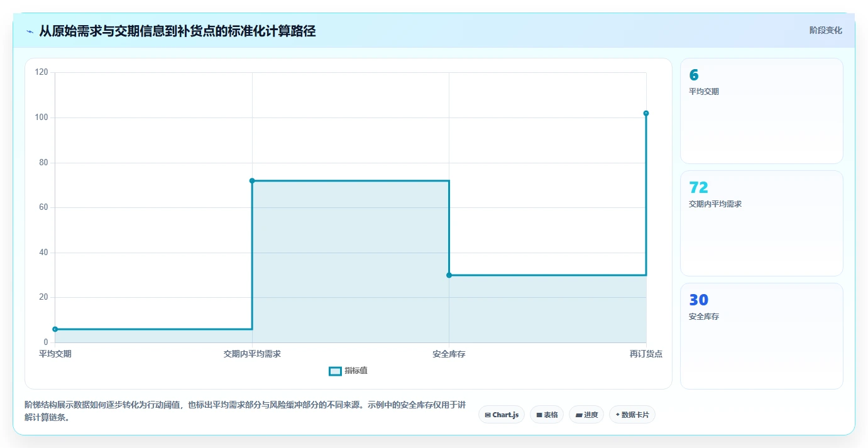
Task: Click the 平均交期 x-axis label
Action: (55, 354)
